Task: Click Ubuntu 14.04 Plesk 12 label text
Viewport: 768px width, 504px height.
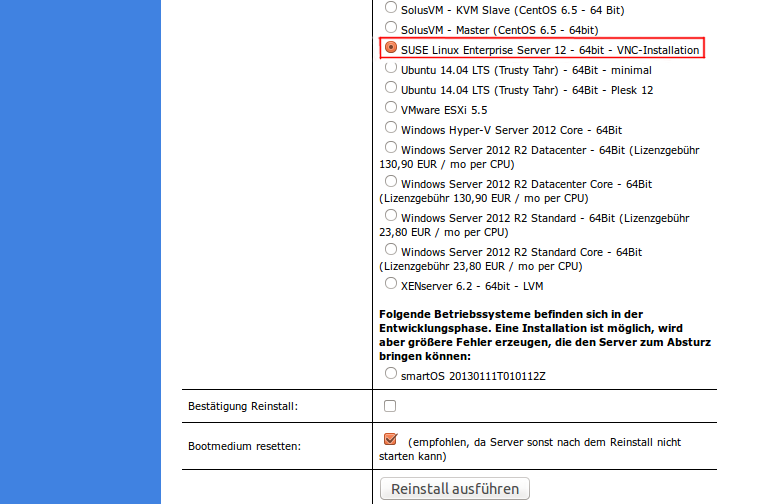Action: (x=527, y=91)
